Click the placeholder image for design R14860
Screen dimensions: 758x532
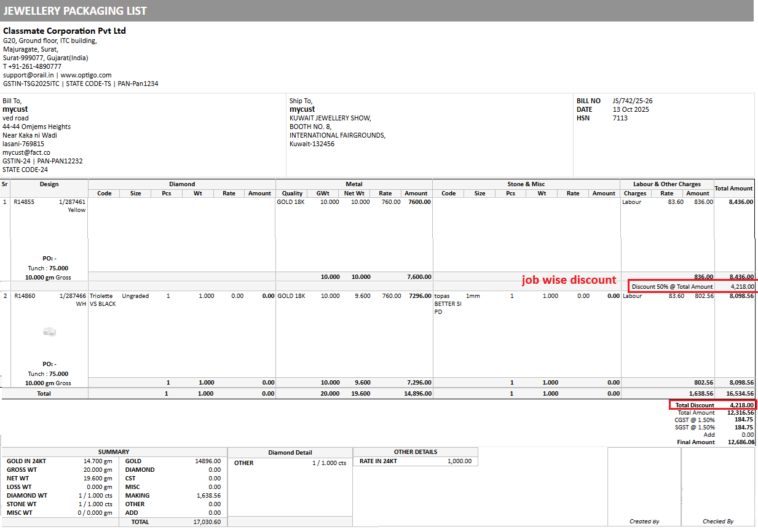(x=50, y=332)
